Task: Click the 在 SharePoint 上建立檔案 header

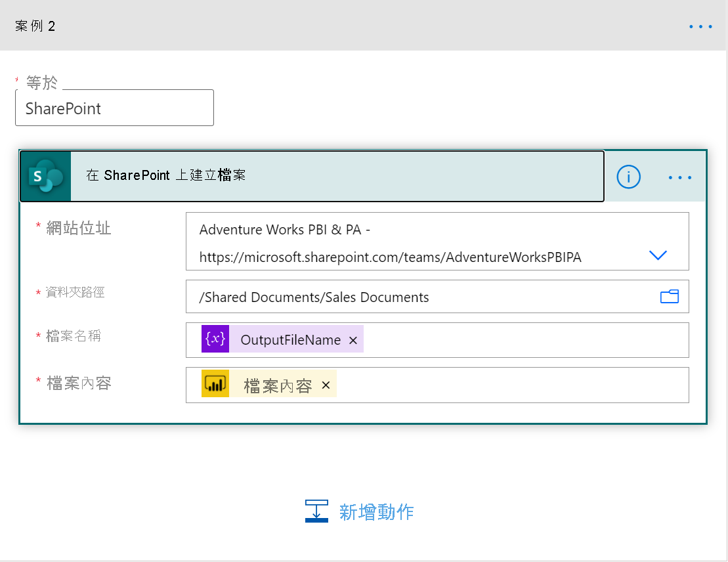Action: pyautogui.click(x=312, y=176)
